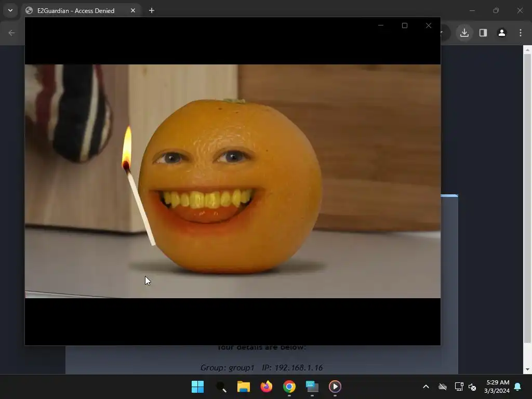Image resolution: width=532 pixels, height=399 pixels.
Task: Click the orange video frame
Action: [233, 181]
